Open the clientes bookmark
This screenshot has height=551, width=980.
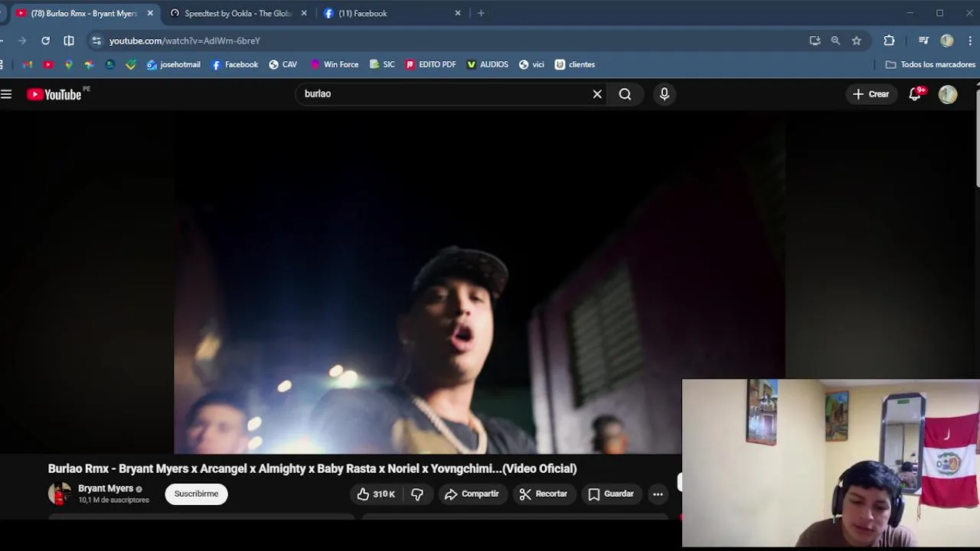pyautogui.click(x=575, y=64)
